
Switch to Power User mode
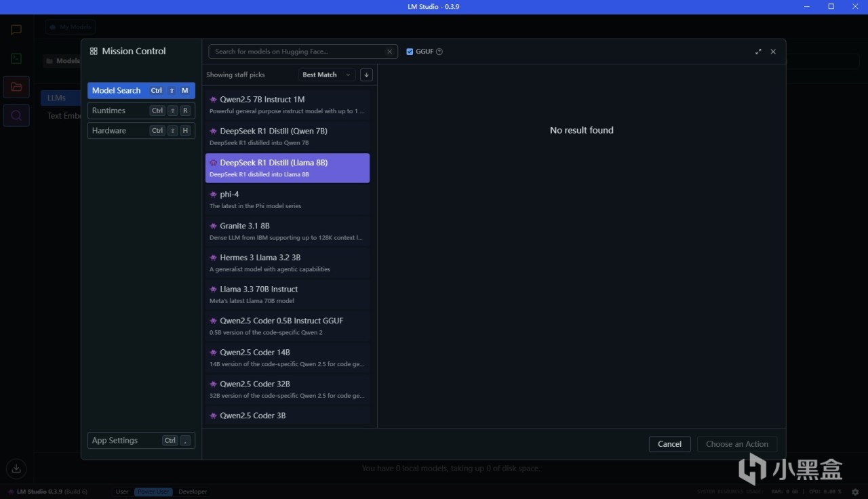pos(153,492)
